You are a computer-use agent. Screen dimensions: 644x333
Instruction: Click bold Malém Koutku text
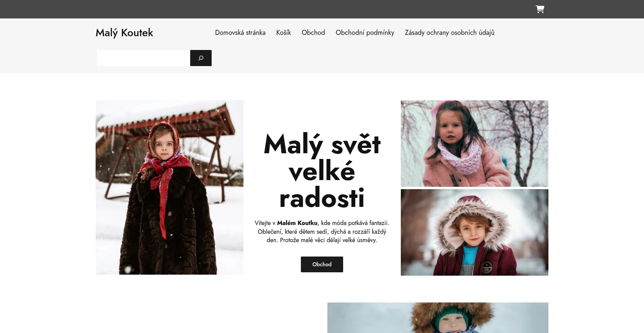click(297, 223)
